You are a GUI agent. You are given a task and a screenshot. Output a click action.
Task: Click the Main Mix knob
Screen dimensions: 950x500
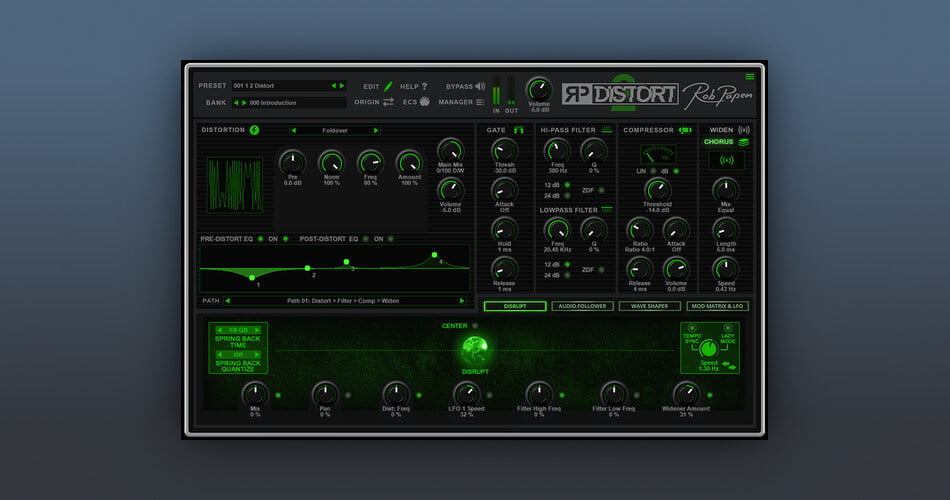tap(450, 150)
